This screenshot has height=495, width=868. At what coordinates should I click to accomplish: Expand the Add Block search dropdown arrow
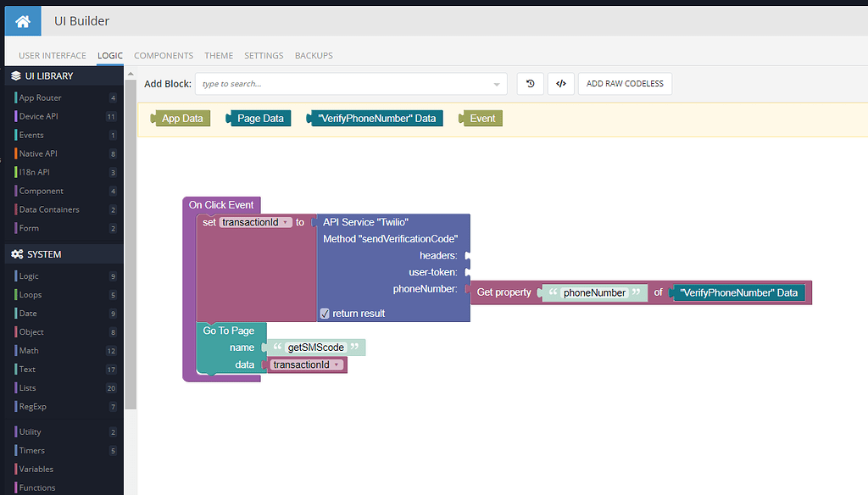[x=497, y=84]
